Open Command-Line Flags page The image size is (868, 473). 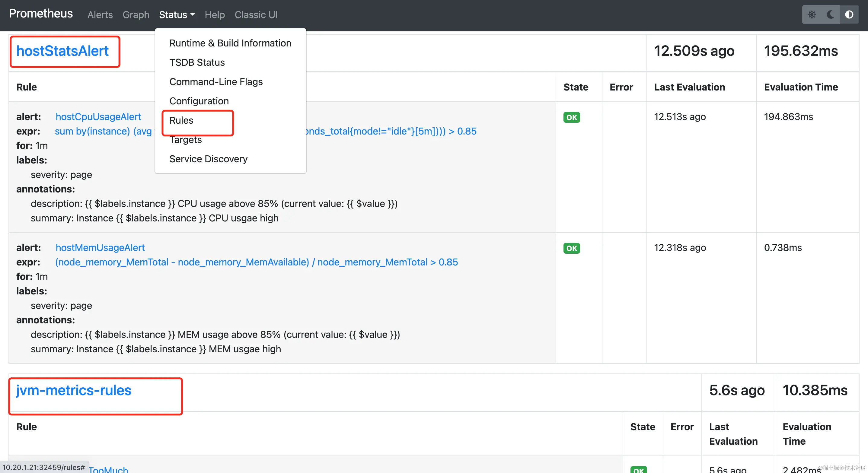tap(216, 81)
